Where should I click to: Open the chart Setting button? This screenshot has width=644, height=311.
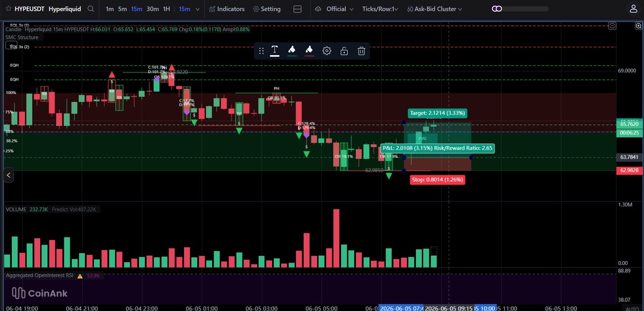coord(267,9)
